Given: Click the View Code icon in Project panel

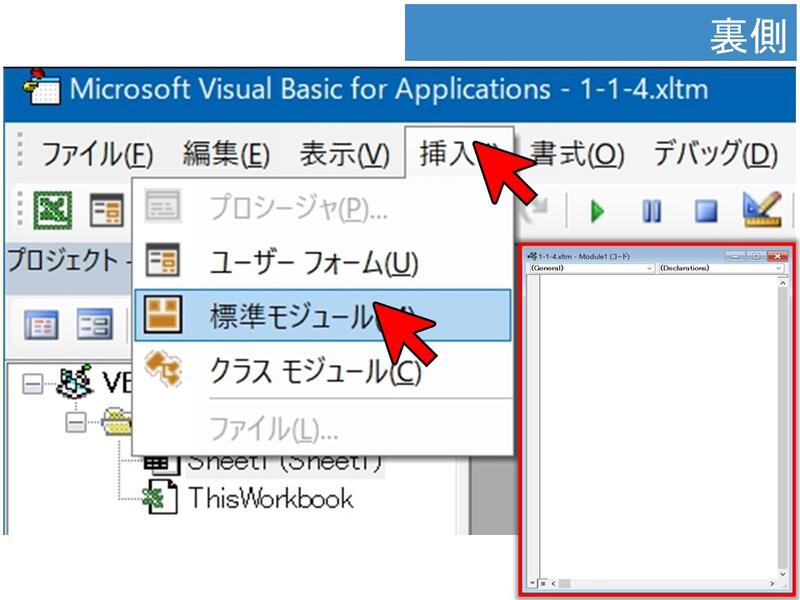Looking at the screenshot, I should pos(41,324).
